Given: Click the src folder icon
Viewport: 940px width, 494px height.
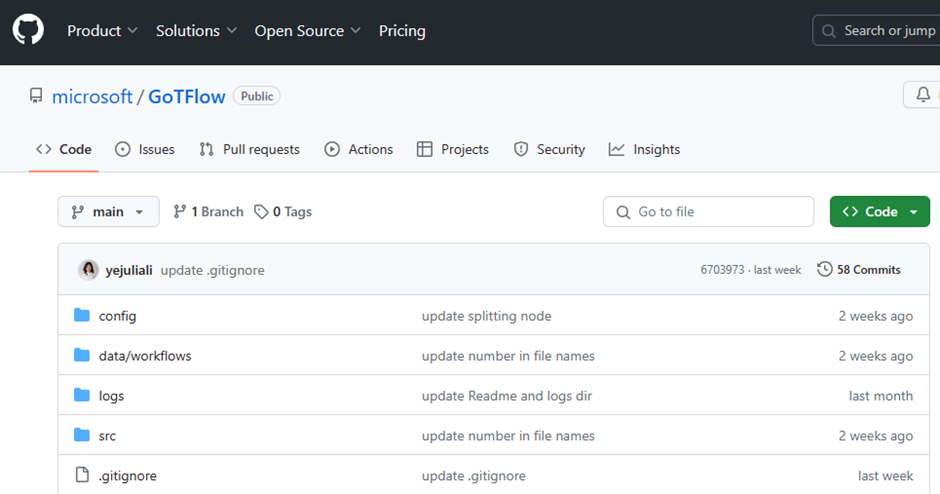Looking at the screenshot, I should [x=82, y=436].
